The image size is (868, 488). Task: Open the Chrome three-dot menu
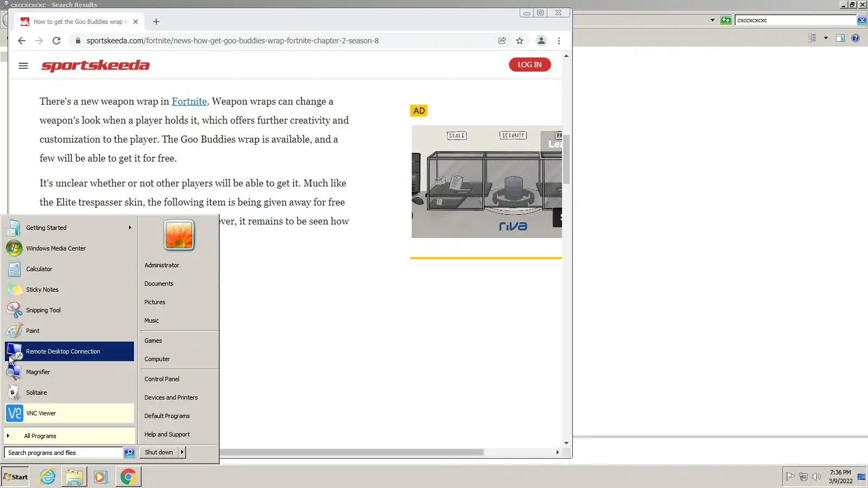coord(559,41)
